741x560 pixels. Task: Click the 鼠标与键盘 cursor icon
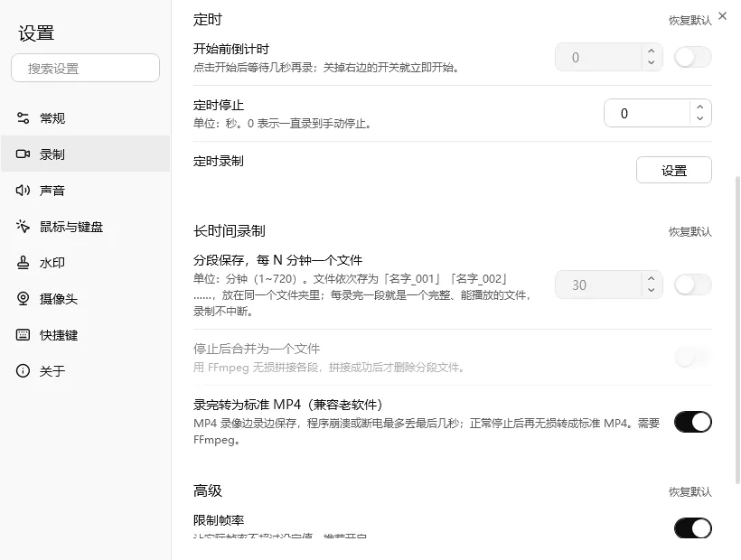pos(23,226)
